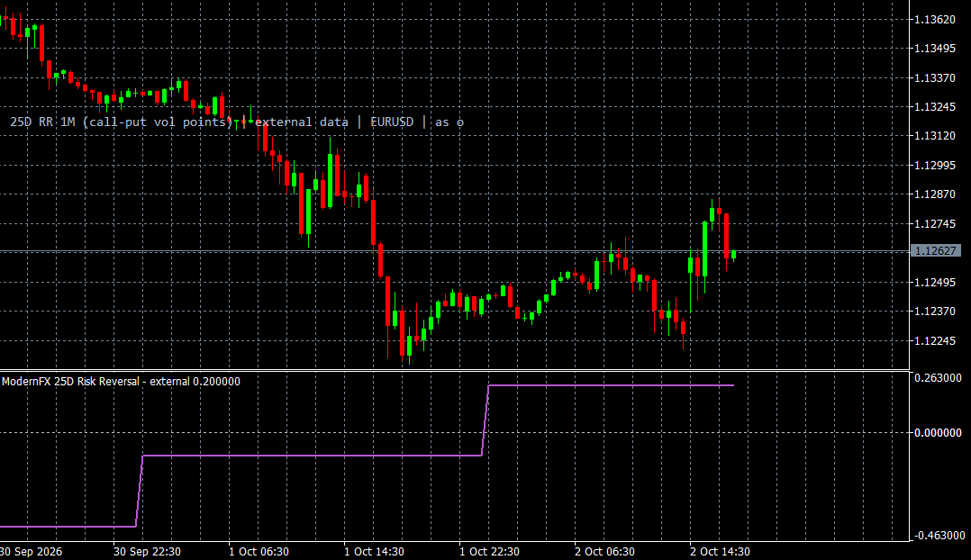Click the 1.12745 price axis label
The image size is (971, 560).
(935, 223)
